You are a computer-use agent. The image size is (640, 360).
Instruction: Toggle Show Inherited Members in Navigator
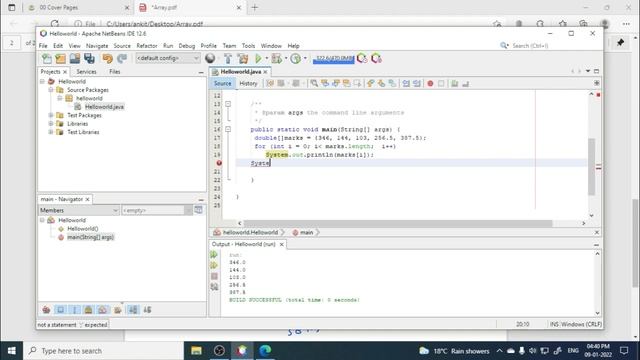(46, 310)
